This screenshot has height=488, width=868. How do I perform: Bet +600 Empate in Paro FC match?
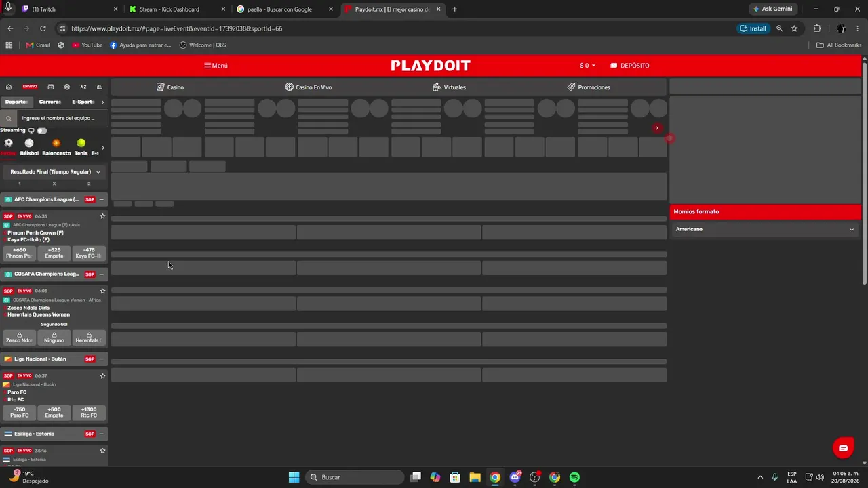point(54,412)
